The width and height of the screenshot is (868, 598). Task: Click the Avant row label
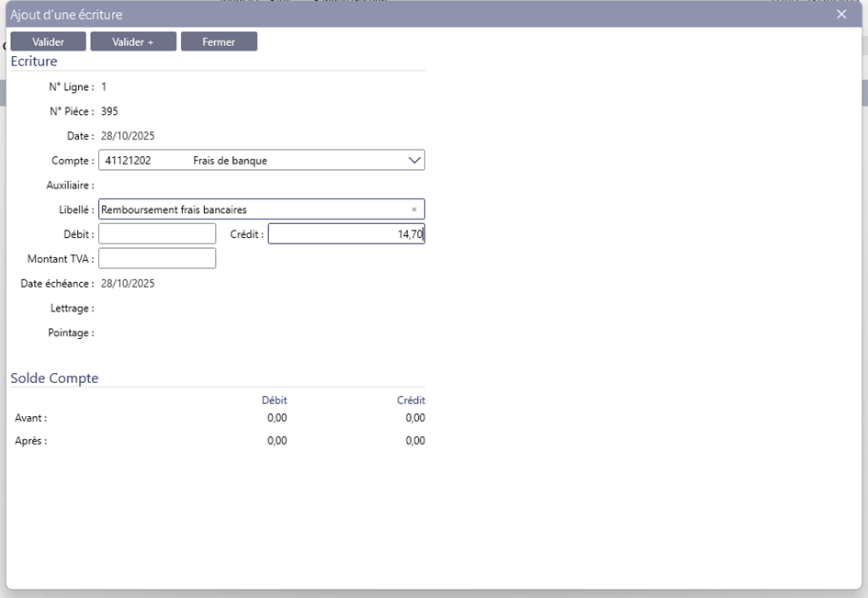click(x=31, y=419)
